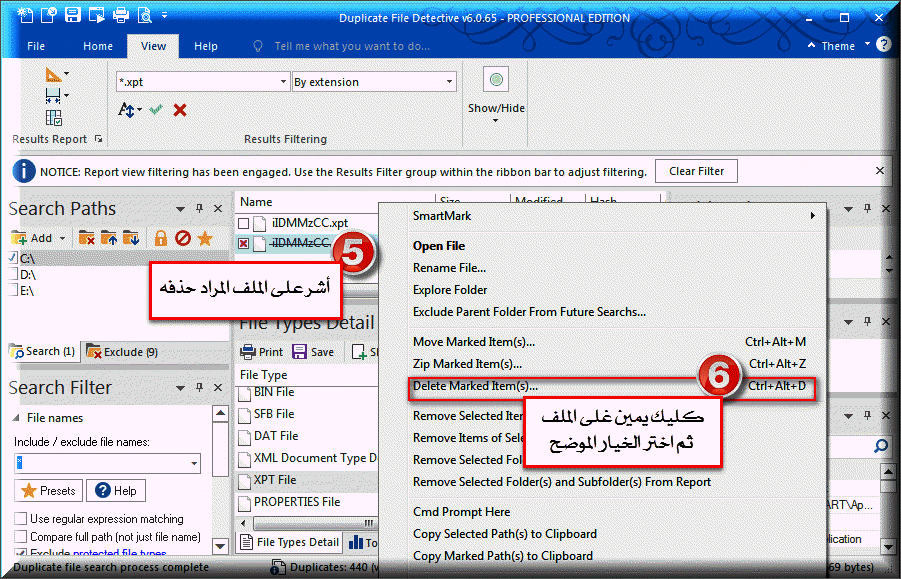Check the D:\ drive checkbox
Viewport: 901px width, 579px height.
[14, 274]
